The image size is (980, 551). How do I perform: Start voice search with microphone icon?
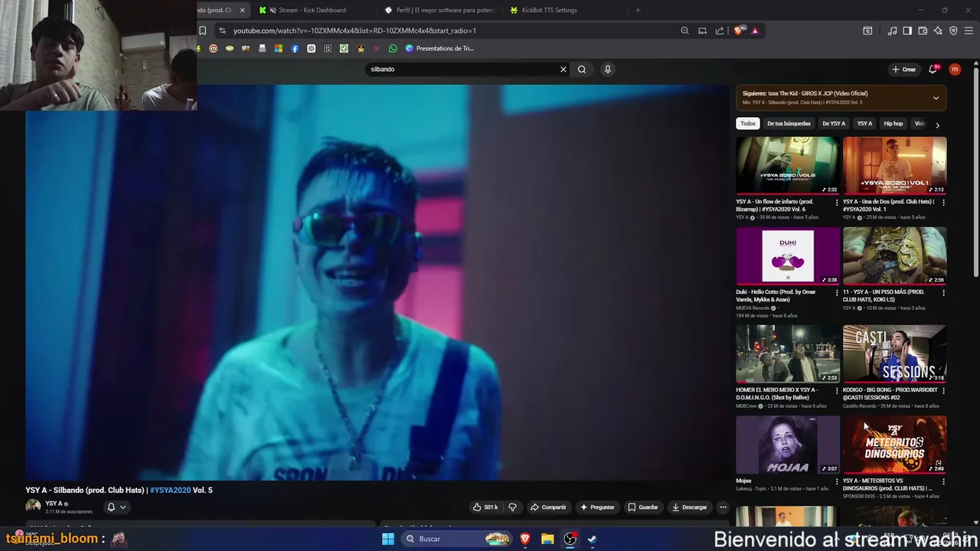click(x=608, y=69)
